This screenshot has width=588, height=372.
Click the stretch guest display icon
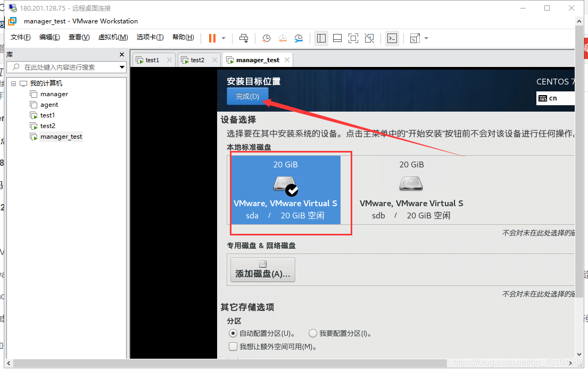(x=415, y=38)
